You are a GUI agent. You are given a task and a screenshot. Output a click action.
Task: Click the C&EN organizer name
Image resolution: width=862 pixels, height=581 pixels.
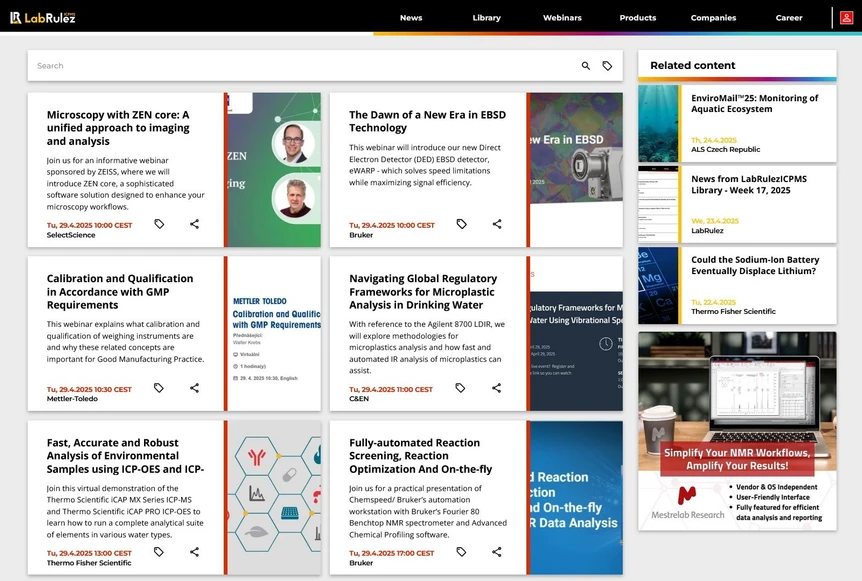point(359,399)
